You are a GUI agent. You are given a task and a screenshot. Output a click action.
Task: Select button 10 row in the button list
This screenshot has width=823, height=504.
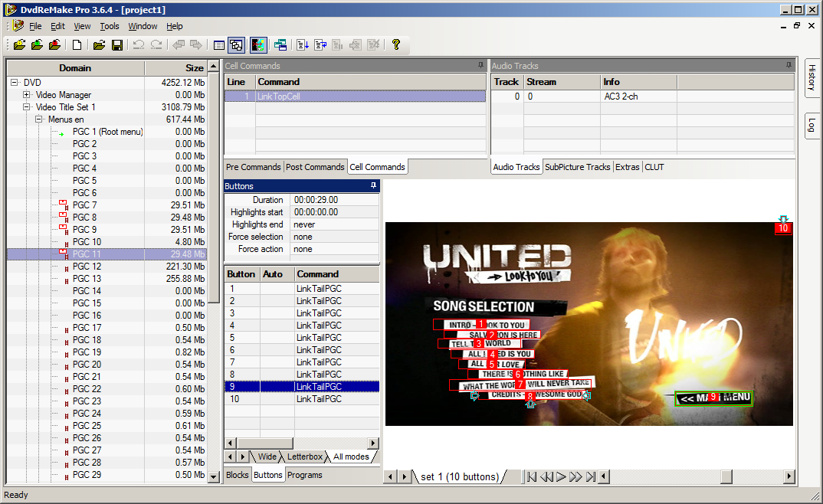click(302, 399)
